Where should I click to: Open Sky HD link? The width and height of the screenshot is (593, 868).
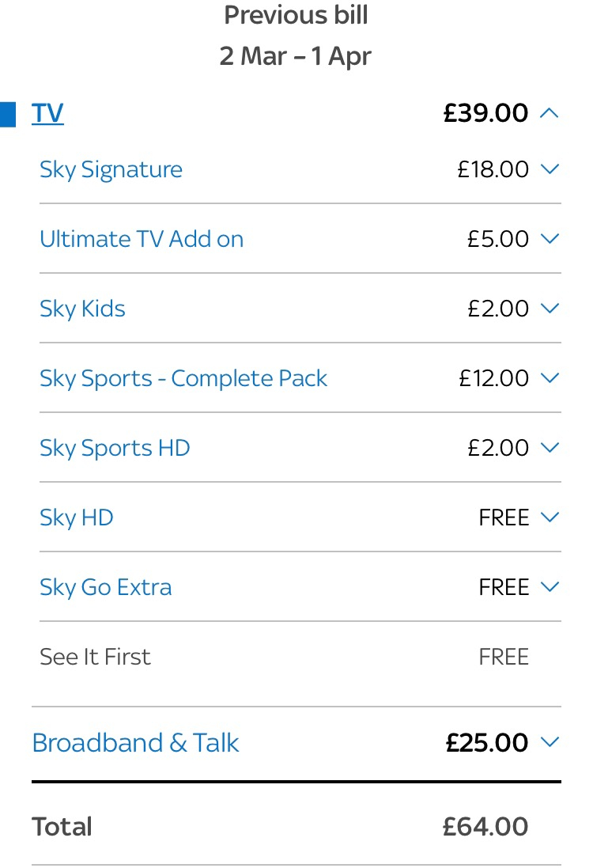[77, 518]
